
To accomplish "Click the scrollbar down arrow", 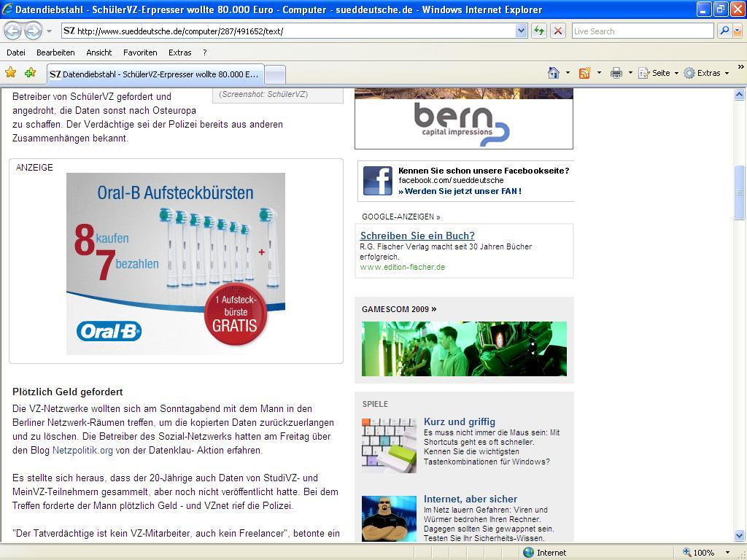I will [739, 534].
